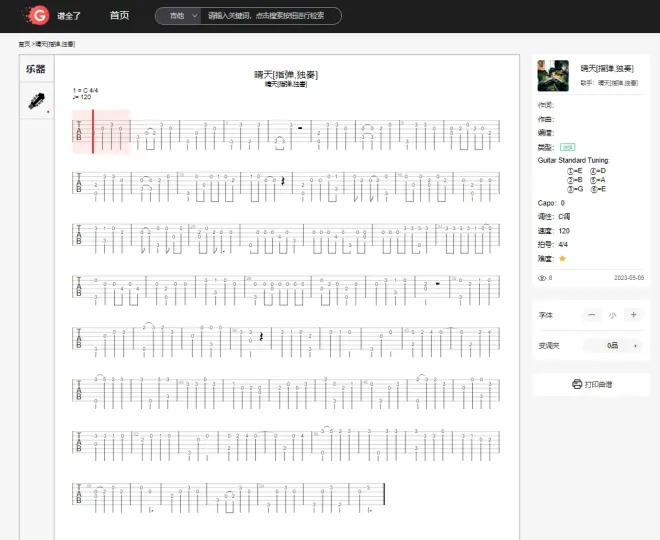This screenshot has width=660, height=540.
Task: Increase font size with plus button
Action: click(x=633, y=315)
